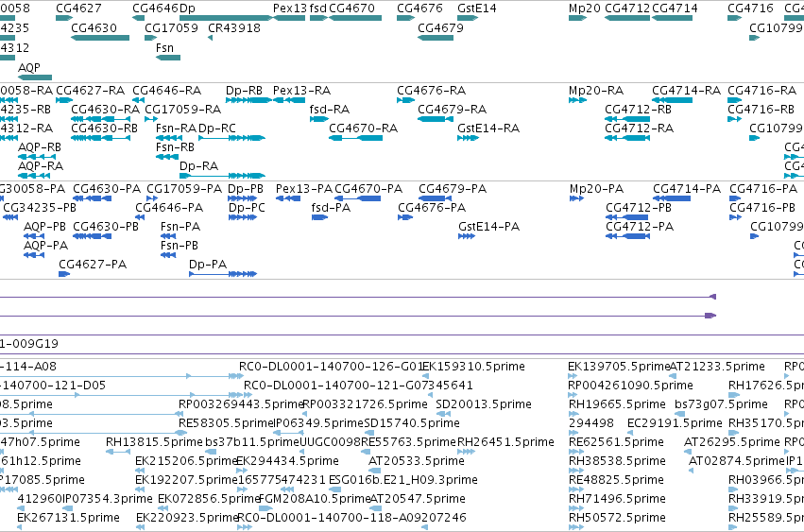
Task: Open the RP004261090.5prime EST label
Action: click(x=630, y=386)
